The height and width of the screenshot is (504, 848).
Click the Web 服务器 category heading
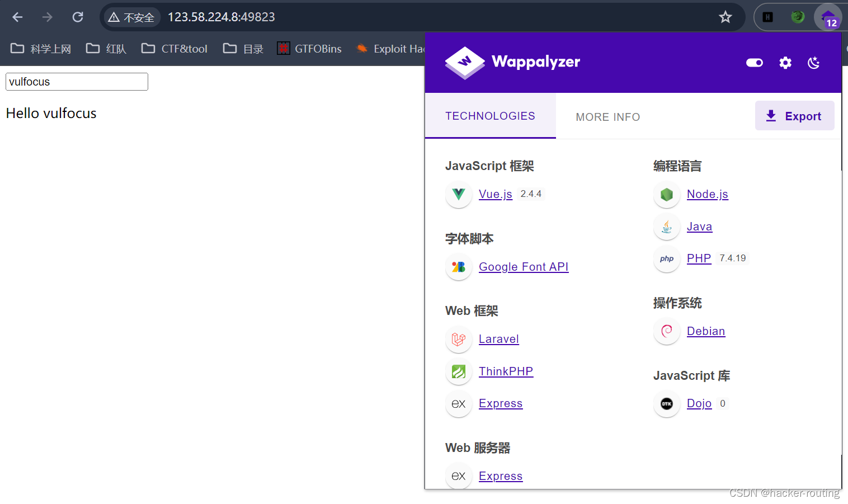coord(478,448)
